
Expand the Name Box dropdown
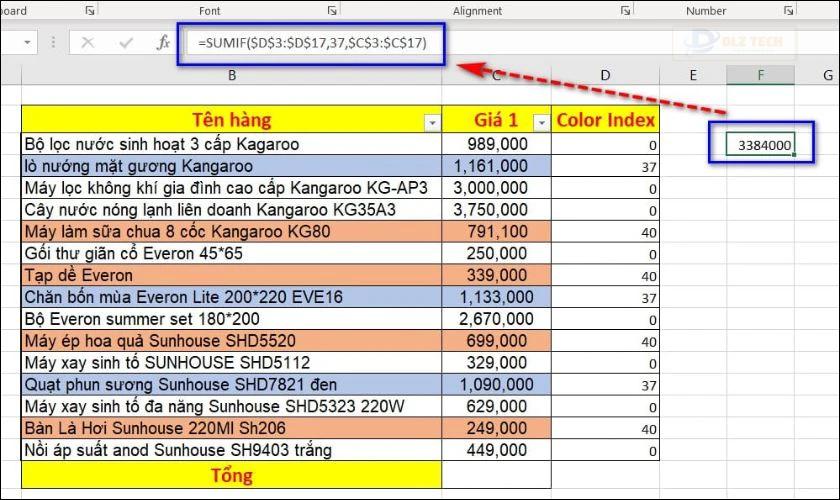[x=27, y=42]
